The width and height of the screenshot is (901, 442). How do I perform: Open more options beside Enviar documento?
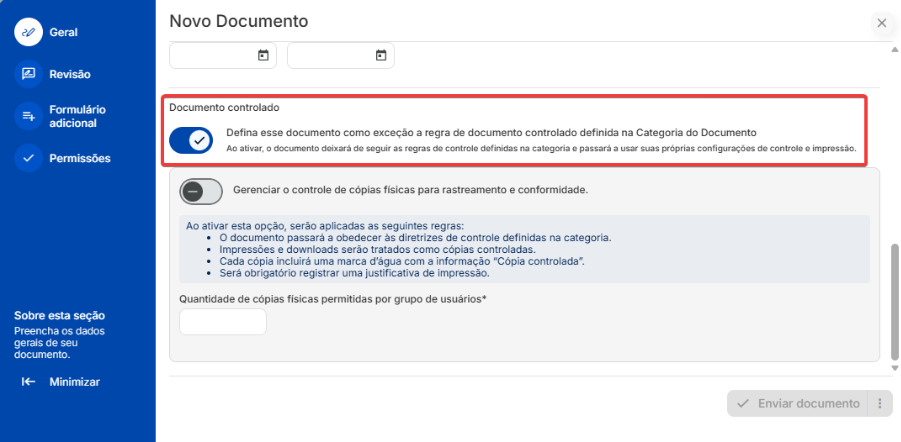pos(880,404)
